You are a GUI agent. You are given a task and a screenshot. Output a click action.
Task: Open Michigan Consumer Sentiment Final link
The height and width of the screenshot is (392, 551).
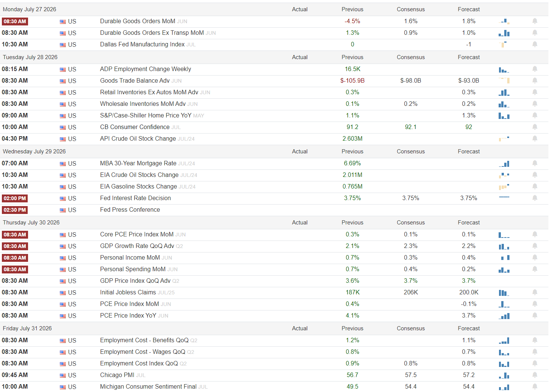pyautogui.click(x=148, y=387)
